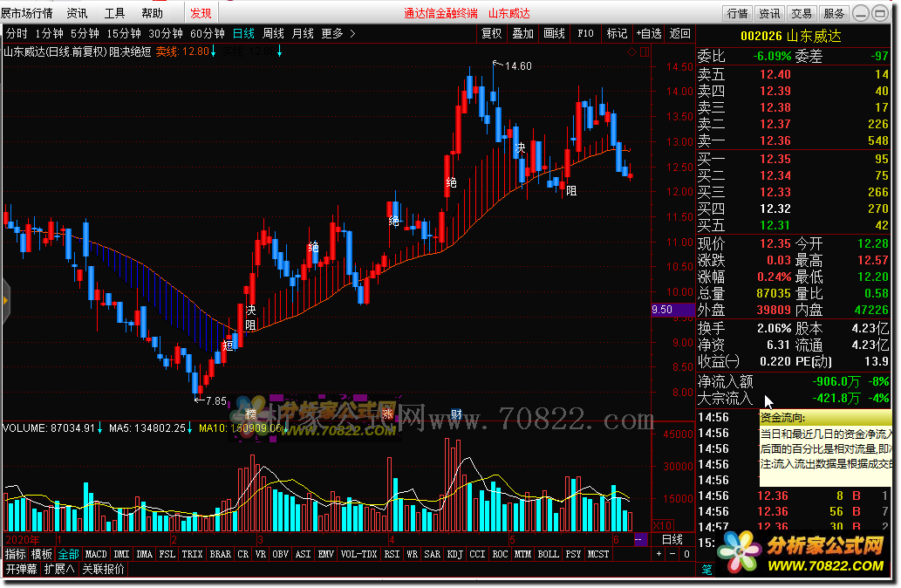Click the minus zoom button beside indicators

point(672,554)
